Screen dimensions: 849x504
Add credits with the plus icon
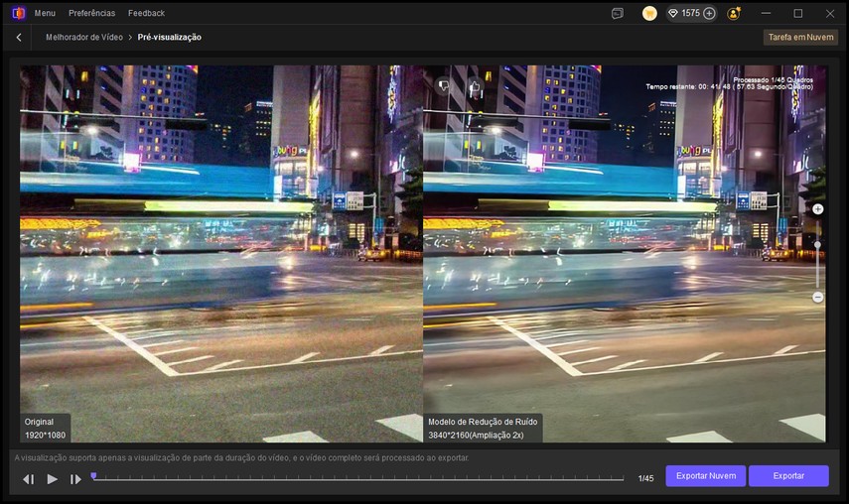[x=709, y=14]
